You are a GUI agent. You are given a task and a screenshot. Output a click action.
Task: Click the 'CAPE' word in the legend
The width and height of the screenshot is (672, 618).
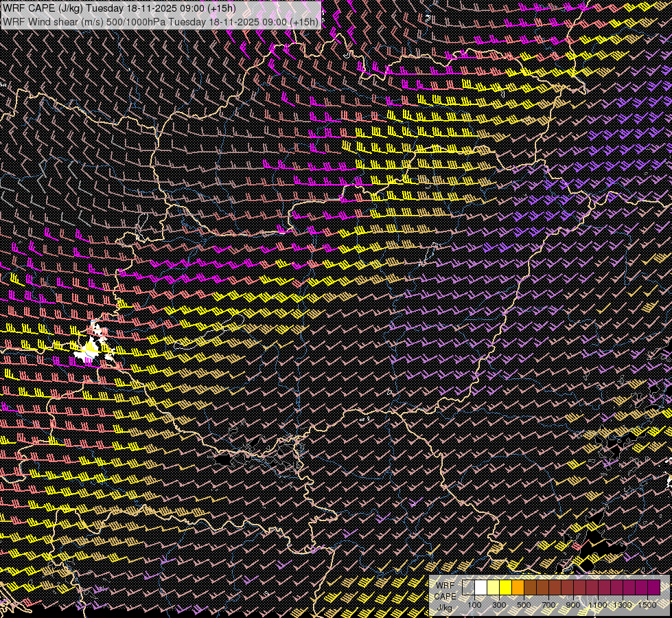pos(445,597)
